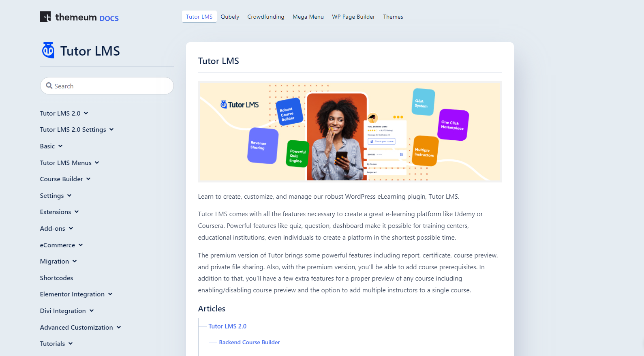
Task: Open Extensions sidebar link
Action: point(56,212)
